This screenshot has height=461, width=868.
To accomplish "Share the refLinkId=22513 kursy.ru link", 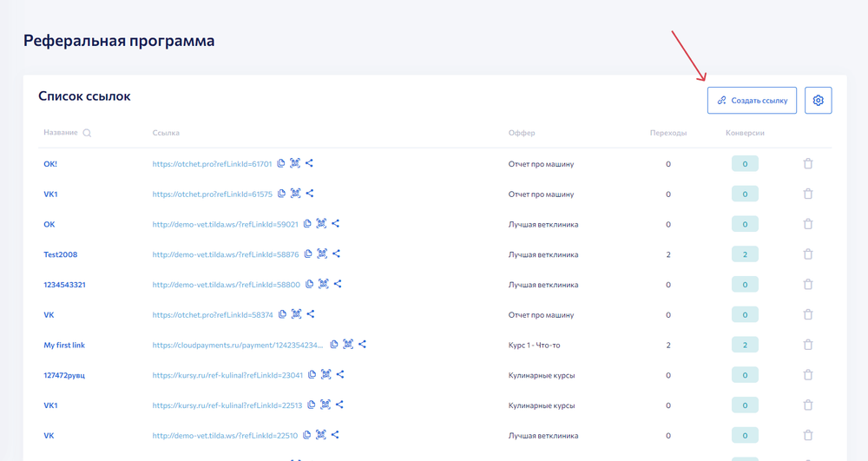I will pos(339,405).
